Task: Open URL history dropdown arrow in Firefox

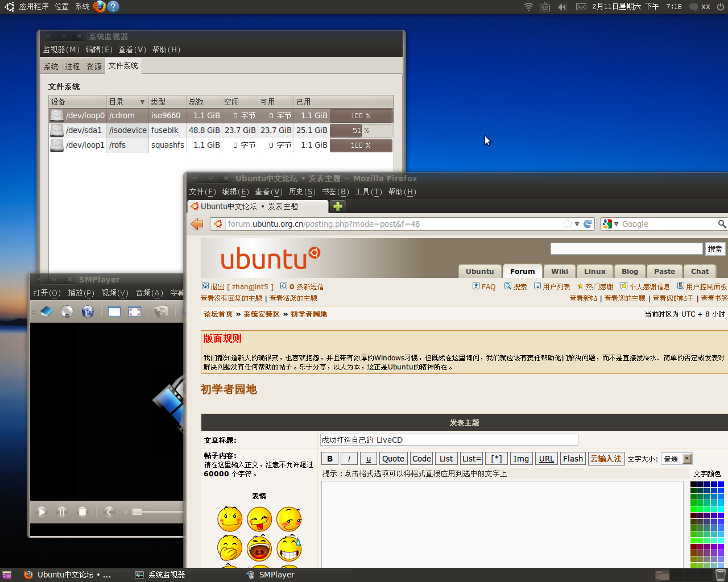Action: 577,224
